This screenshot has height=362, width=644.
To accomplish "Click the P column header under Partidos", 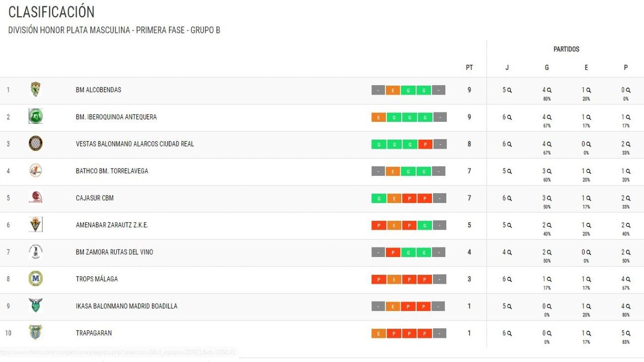I will pyautogui.click(x=625, y=67).
